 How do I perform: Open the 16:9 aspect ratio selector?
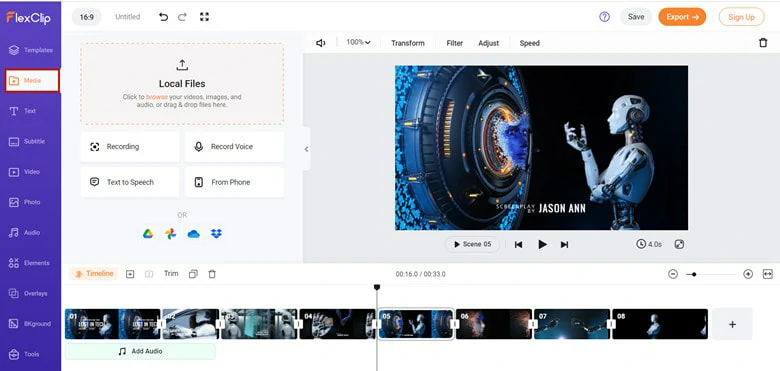pos(87,17)
